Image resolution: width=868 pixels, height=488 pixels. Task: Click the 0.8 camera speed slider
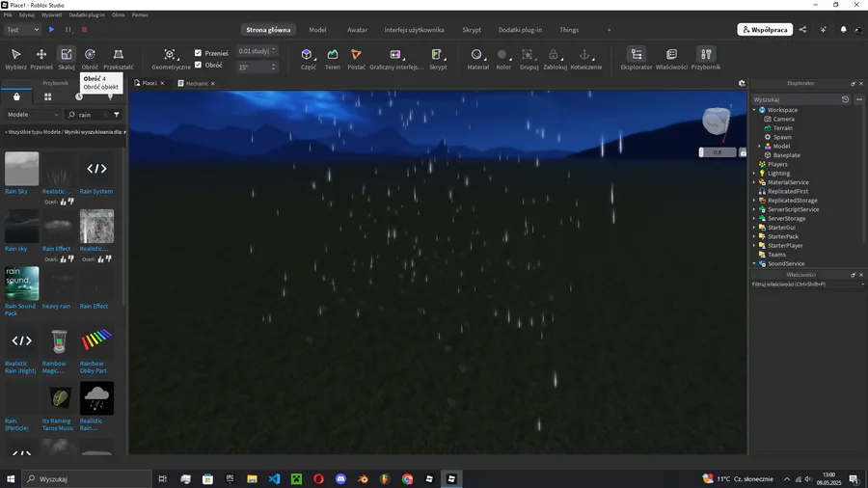click(x=718, y=152)
